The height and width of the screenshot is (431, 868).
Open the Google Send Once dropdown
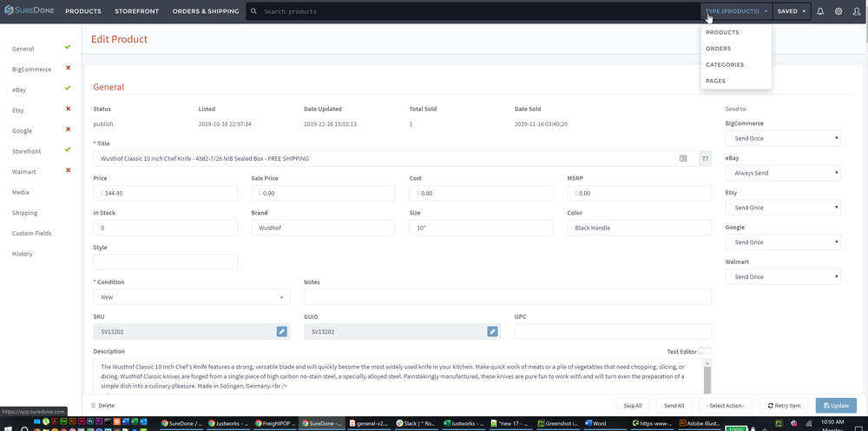point(783,242)
